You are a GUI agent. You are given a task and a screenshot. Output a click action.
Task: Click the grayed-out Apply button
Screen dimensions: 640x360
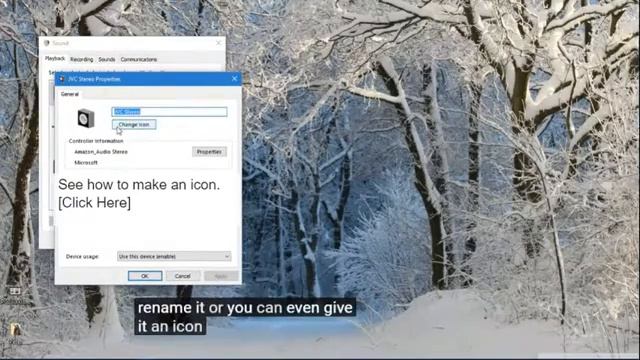click(x=221, y=276)
